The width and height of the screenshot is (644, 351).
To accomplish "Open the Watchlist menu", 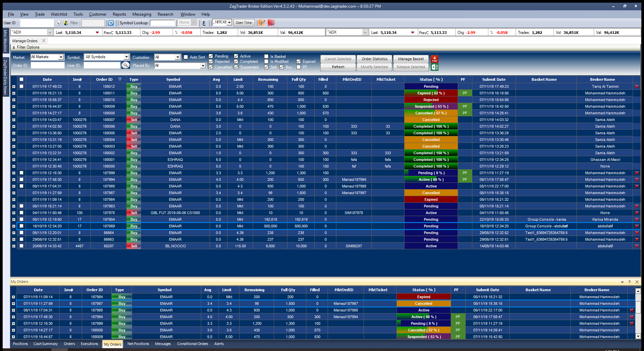I will pyautogui.click(x=59, y=14).
